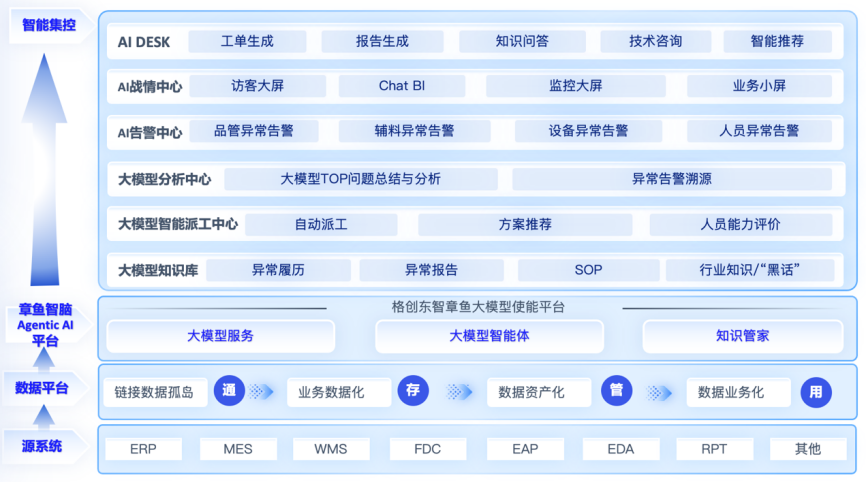Open the Chat BI module
This screenshot has width=866, height=482.
tap(401, 86)
